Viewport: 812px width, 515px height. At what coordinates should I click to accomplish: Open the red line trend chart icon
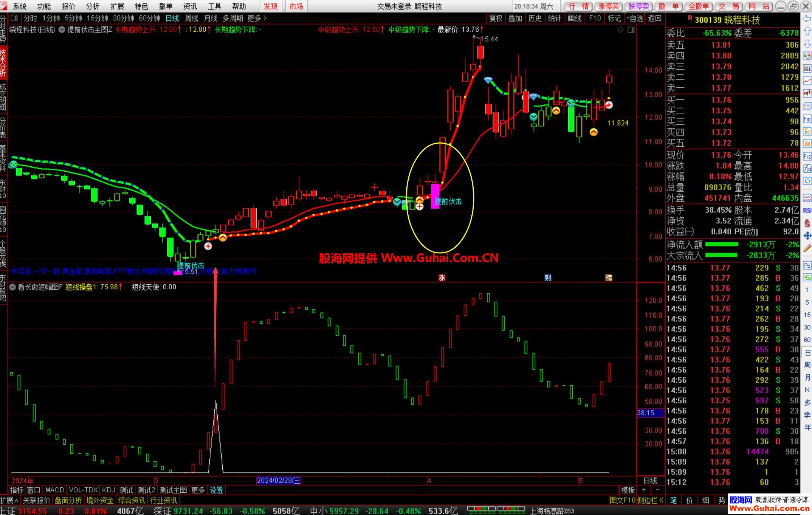807,81
